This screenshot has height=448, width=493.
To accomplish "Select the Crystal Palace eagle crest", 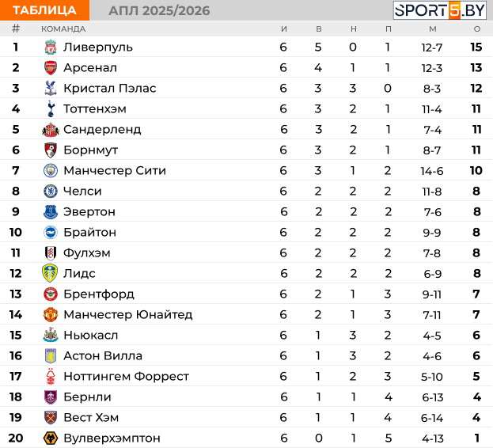I will 51,88.
